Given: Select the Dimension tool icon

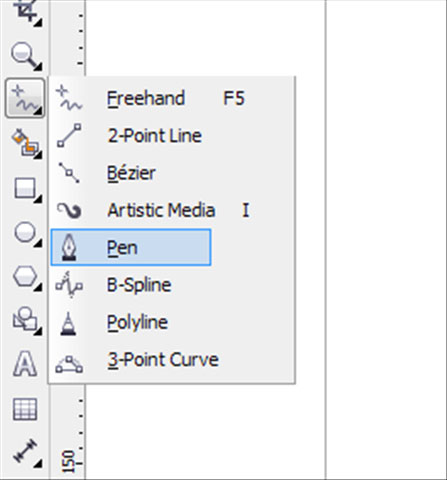Looking at the screenshot, I should 27,452.
